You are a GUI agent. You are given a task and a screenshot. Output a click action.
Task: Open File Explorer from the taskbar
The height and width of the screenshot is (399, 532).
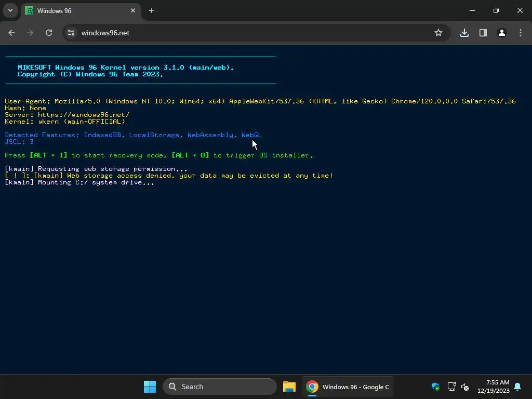[x=289, y=387]
